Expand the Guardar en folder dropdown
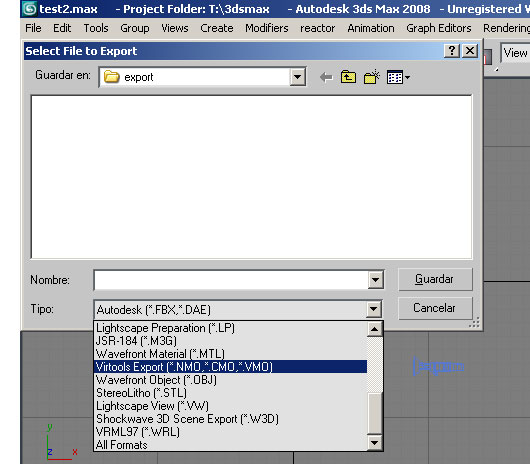 click(297, 77)
